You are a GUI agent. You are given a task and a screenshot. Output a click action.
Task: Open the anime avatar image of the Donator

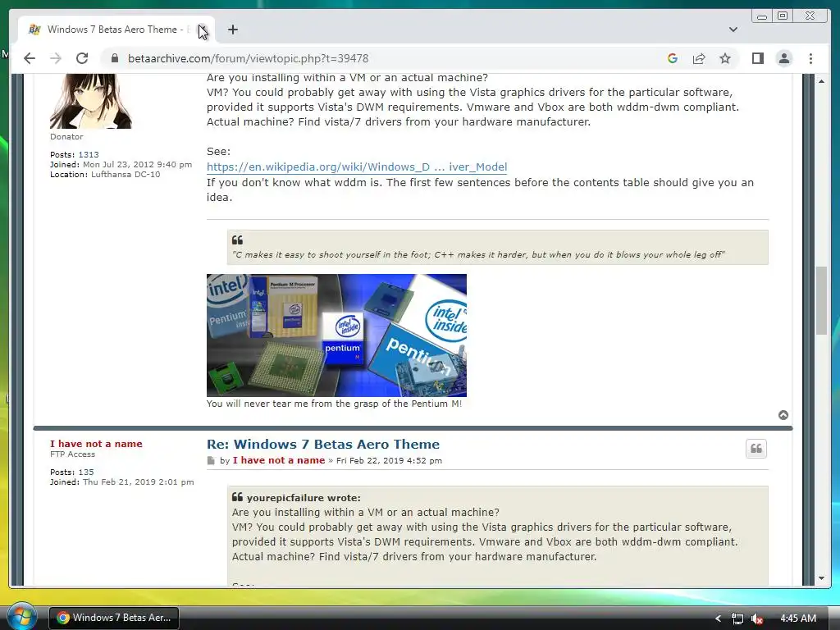pyautogui.click(x=90, y=101)
